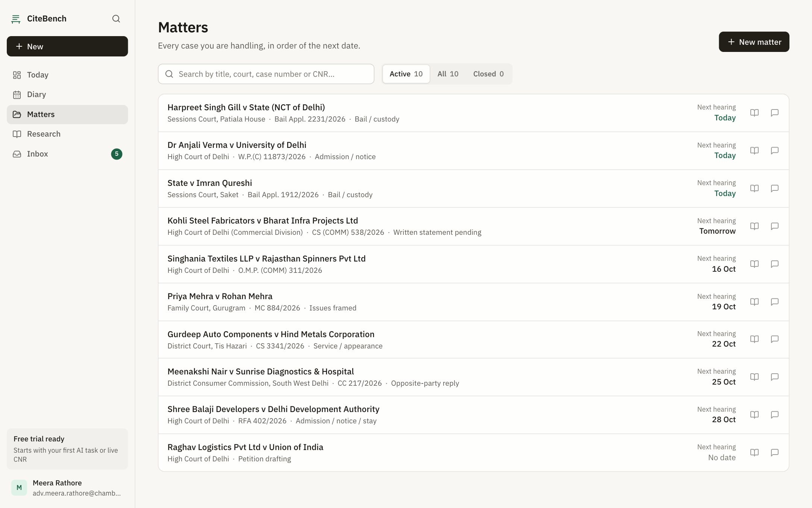Open research for Harpreet Singh Gill matter

[754, 113]
